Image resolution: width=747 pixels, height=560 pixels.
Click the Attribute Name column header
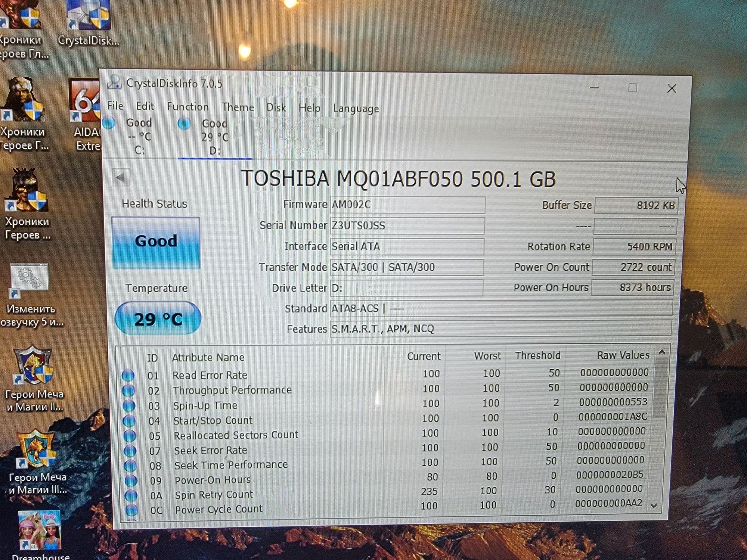coord(208,358)
